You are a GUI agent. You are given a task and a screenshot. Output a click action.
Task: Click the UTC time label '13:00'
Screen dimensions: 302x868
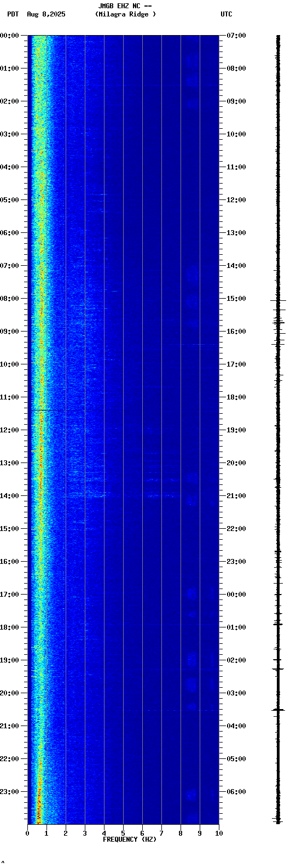236,233
